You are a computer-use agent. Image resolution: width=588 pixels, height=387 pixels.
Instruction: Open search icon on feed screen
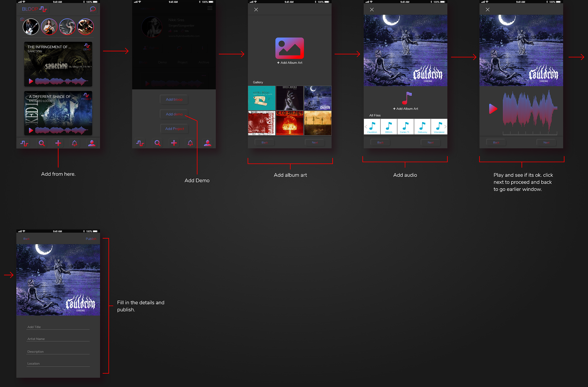(42, 143)
